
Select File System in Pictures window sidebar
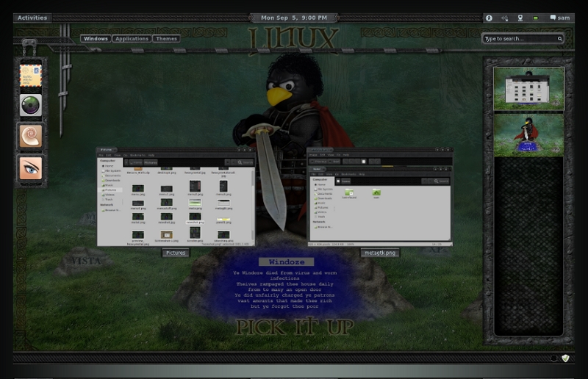pos(111,171)
